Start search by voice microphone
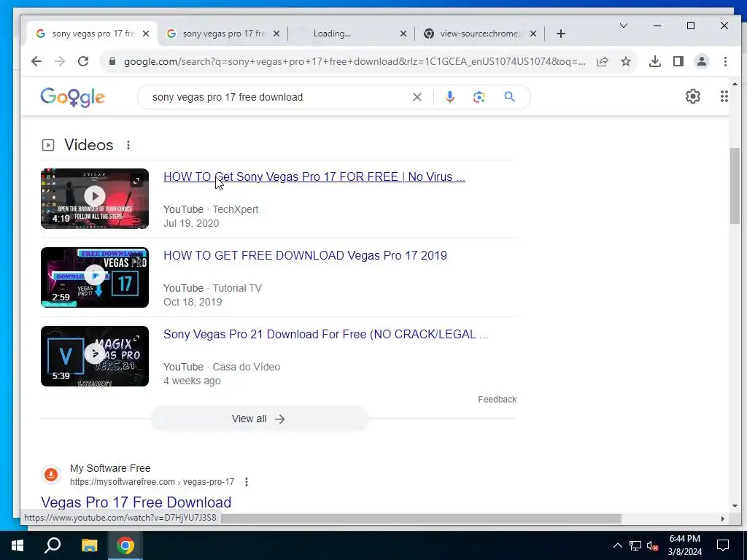The height and width of the screenshot is (560, 747). pos(449,97)
